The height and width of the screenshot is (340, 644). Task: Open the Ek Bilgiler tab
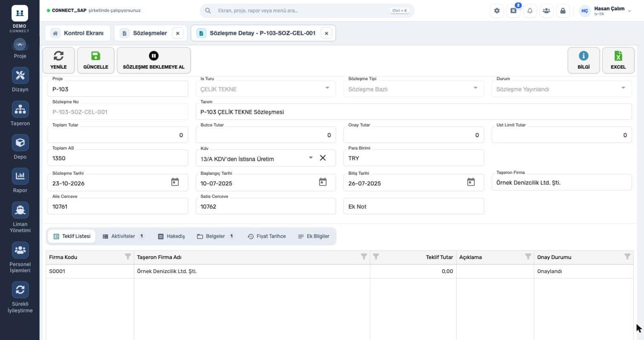314,236
